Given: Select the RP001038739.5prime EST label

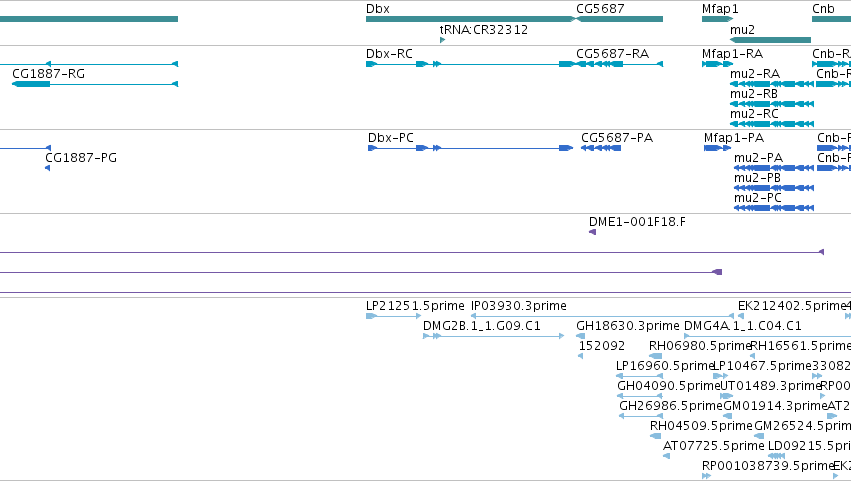Looking at the screenshot, I should 767,466.
